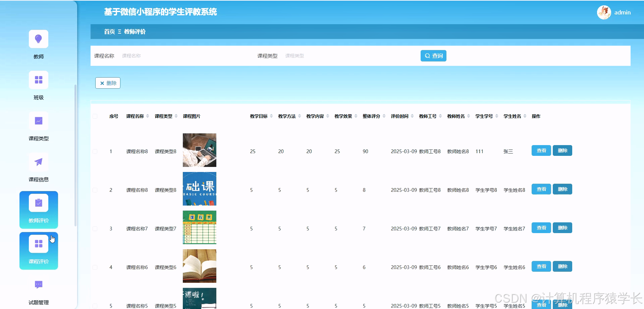The image size is (644, 309).
Task: View row 3 学生姓名7 with 查看
Action: (541, 228)
